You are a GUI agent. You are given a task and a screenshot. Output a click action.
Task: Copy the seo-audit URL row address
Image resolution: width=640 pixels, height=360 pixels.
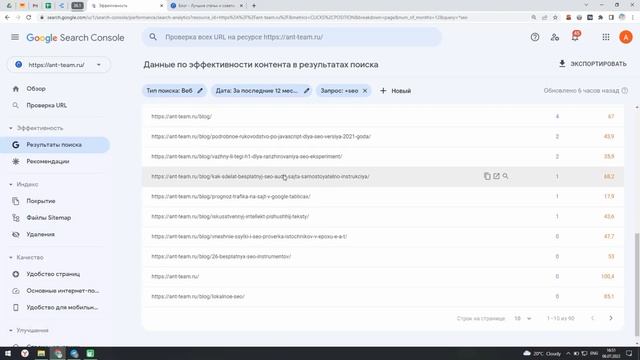click(x=487, y=176)
